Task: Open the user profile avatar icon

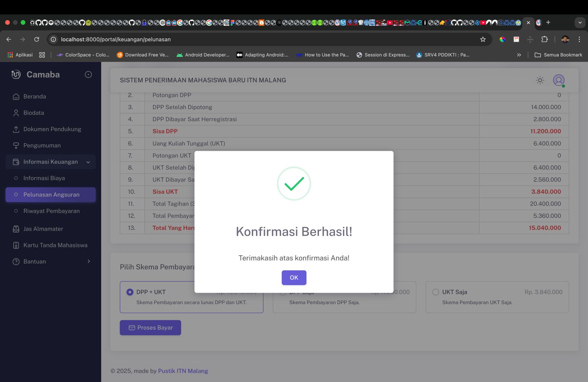Action: pos(559,80)
